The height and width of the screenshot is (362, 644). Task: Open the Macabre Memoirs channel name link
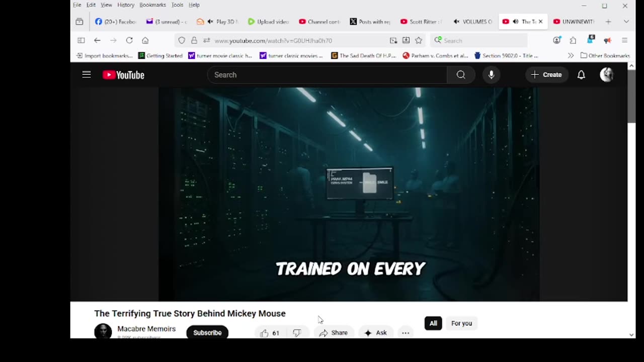point(146,329)
